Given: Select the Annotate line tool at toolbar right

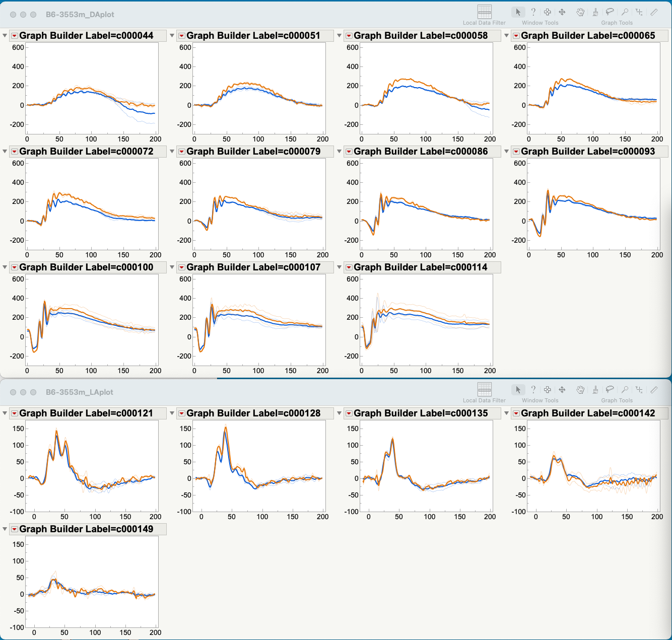Looking at the screenshot, I should (x=654, y=12).
